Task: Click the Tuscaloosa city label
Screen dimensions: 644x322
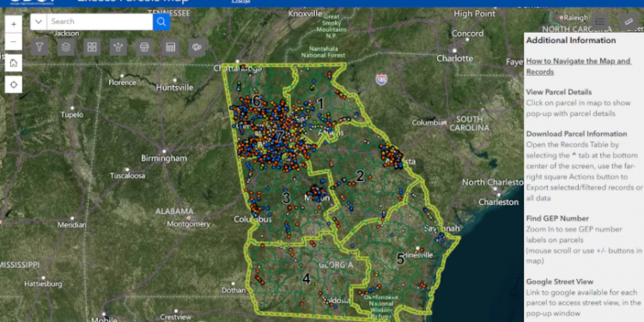Action: coord(127,176)
